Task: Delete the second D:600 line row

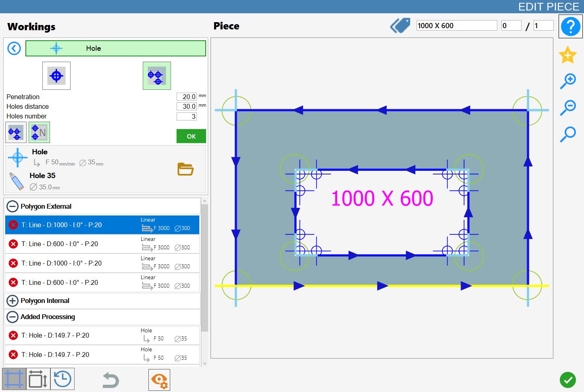Action: (13, 283)
